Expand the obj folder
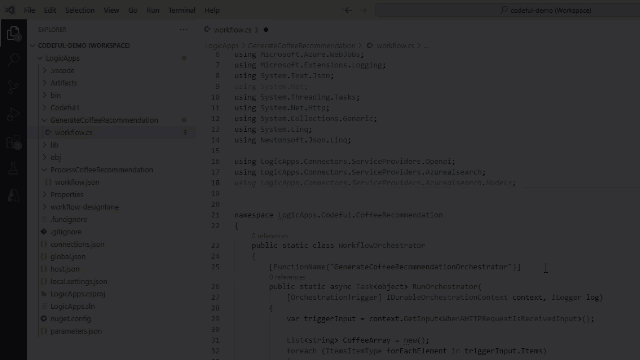640x360 pixels. 56,158
